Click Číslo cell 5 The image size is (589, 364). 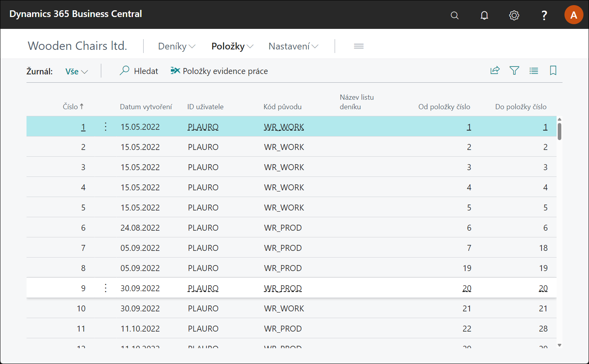(83, 208)
